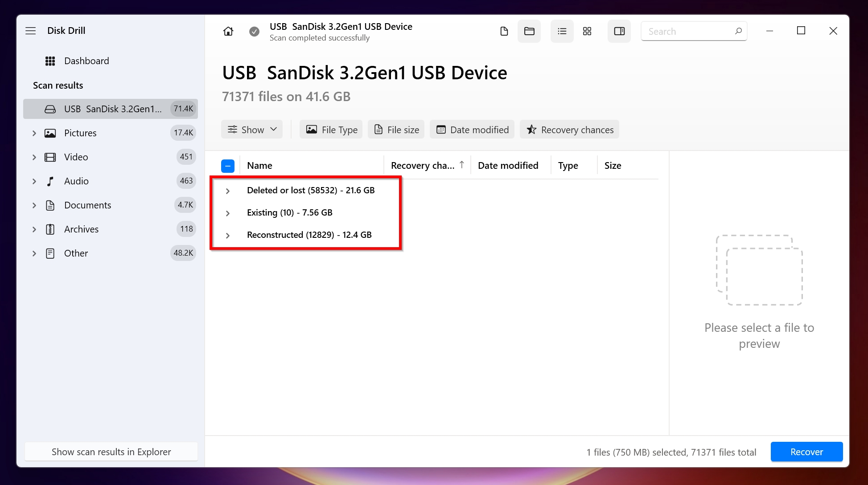The height and width of the screenshot is (485, 868).
Task: Expand the Reconstructed files category
Action: click(x=227, y=235)
